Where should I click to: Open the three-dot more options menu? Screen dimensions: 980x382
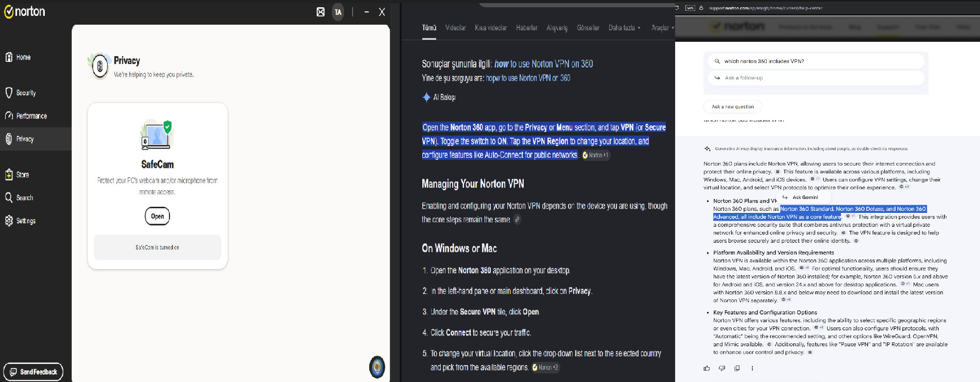pyautogui.click(x=752, y=368)
